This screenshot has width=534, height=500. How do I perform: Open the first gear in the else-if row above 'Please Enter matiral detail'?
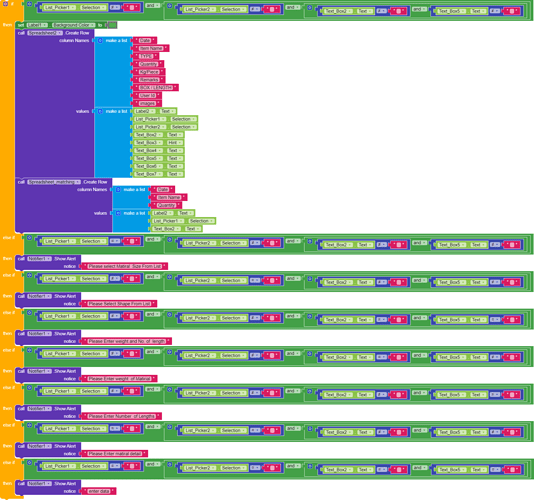tap(30, 425)
